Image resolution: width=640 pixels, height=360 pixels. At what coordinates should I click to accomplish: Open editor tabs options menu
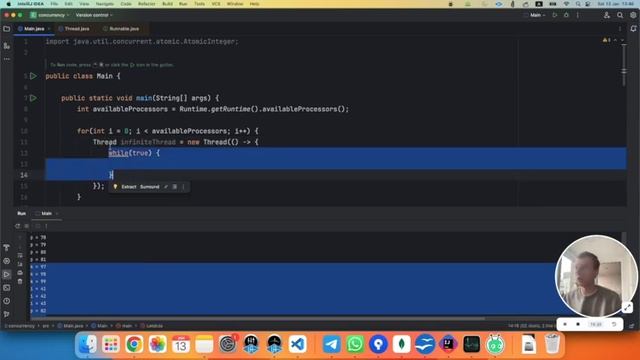pos(620,29)
